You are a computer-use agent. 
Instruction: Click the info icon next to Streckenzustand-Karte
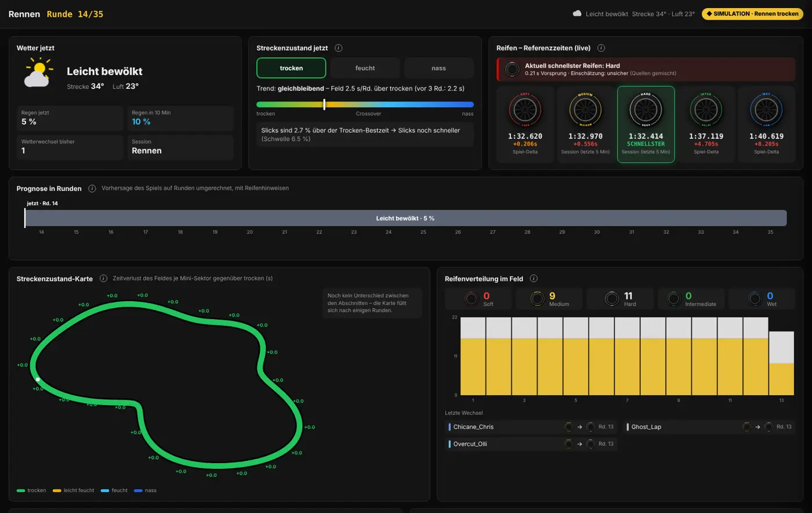click(x=103, y=279)
